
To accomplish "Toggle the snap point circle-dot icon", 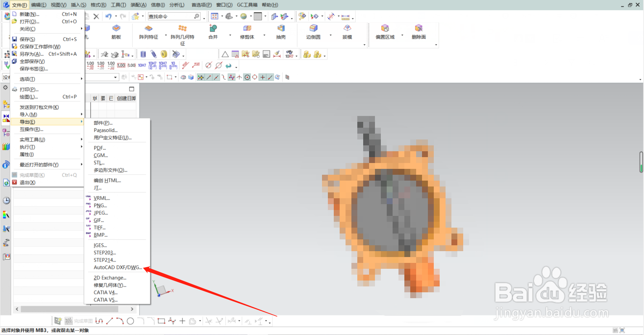I will (247, 77).
